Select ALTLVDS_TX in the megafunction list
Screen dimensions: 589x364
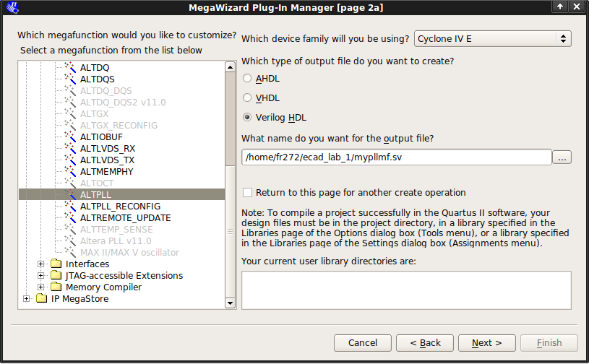pos(107,160)
